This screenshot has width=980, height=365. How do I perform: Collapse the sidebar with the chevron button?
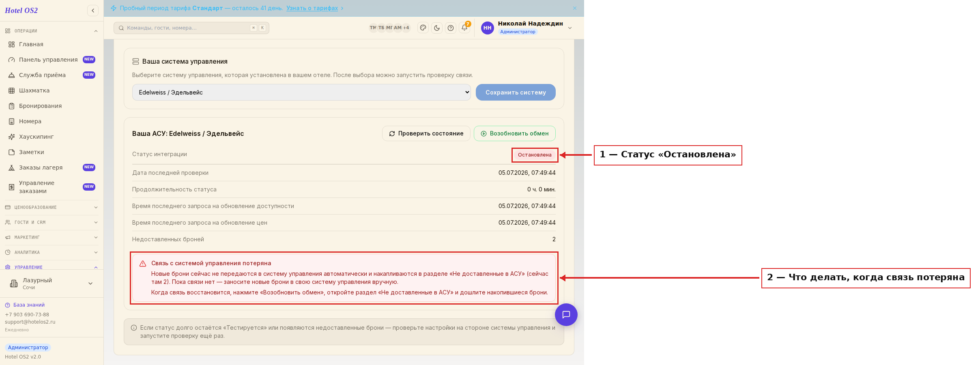pos(93,11)
